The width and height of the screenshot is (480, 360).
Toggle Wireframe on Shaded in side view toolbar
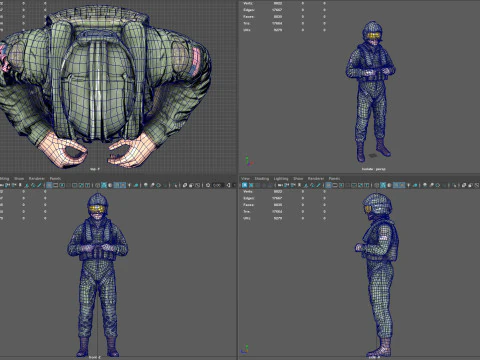[x=396, y=185]
